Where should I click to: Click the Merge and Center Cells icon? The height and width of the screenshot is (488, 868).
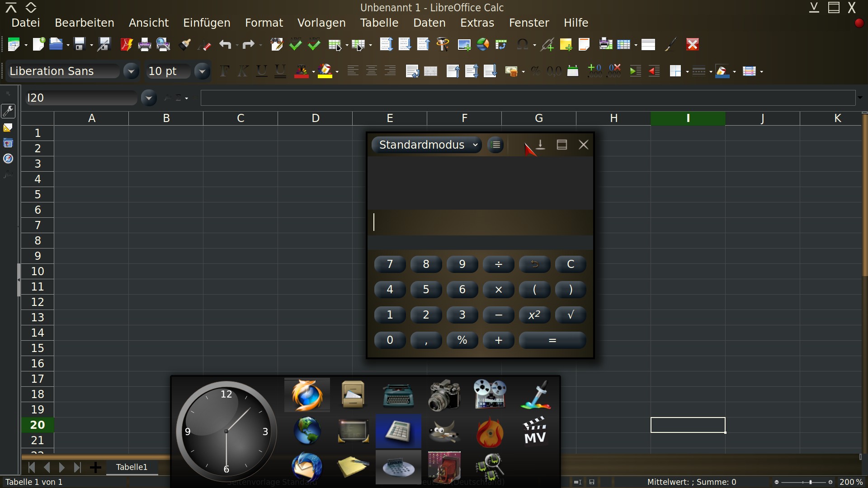(x=431, y=71)
